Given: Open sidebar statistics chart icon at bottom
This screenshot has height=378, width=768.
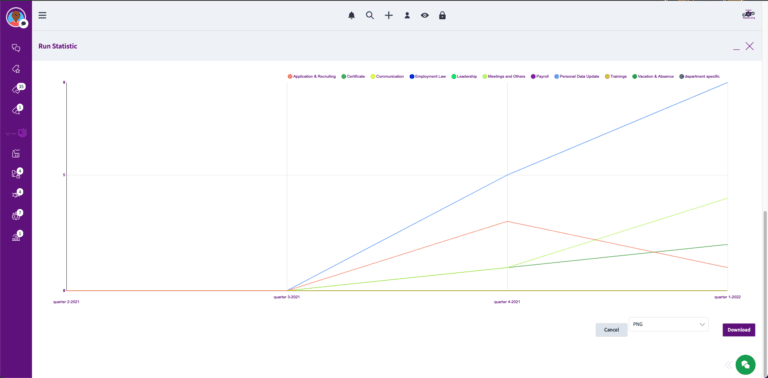Looking at the screenshot, I should coord(17,237).
